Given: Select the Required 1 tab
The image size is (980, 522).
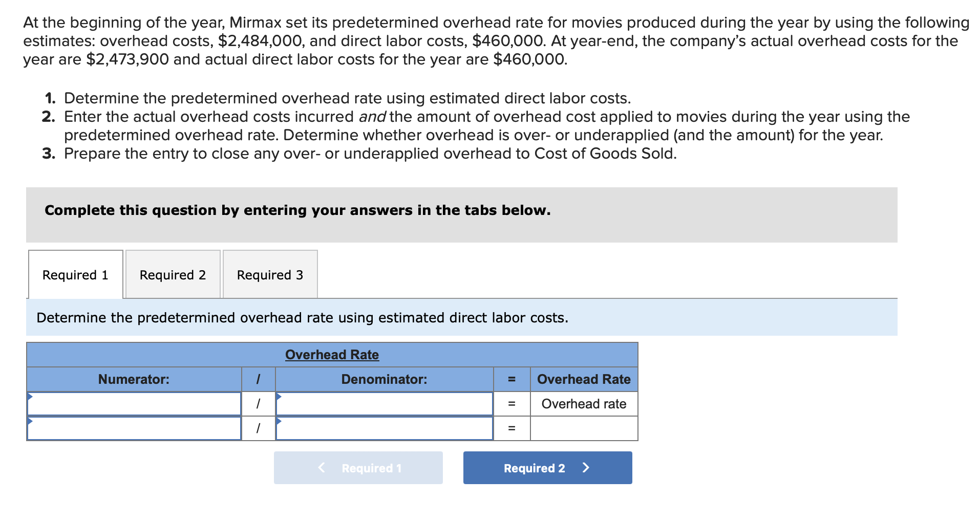Looking at the screenshot, I should coord(75,275).
